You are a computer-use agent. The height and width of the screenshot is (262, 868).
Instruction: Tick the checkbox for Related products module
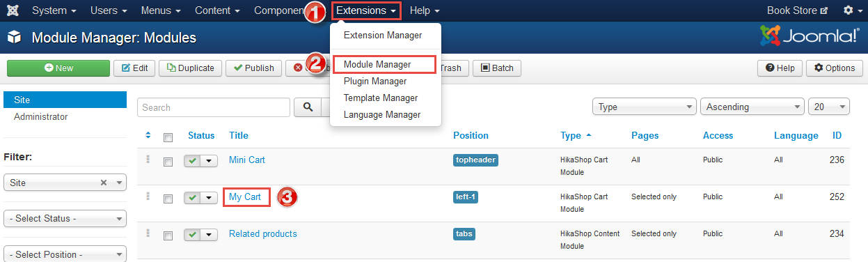pyautogui.click(x=168, y=236)
